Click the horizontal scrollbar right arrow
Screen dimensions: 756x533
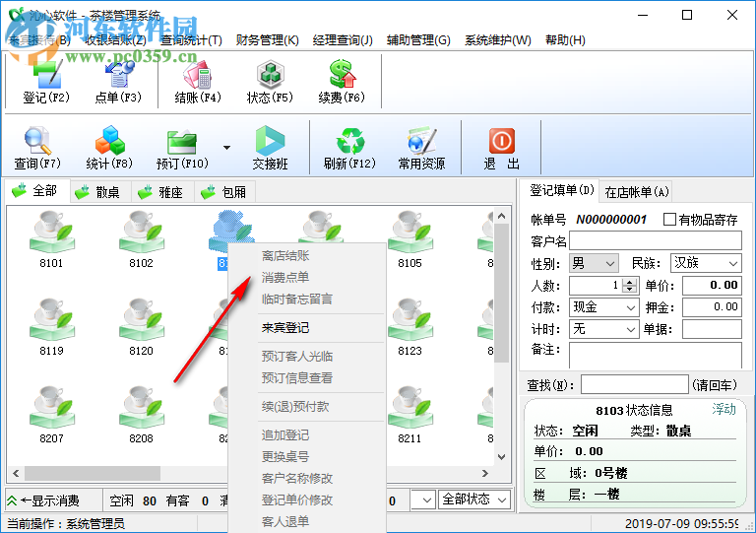(x=485, y=474)
